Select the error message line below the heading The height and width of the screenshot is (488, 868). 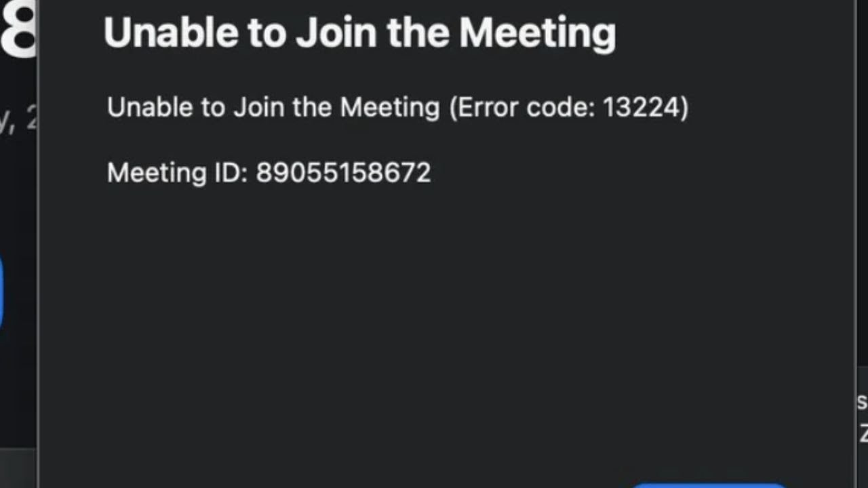tap(397, 108)
